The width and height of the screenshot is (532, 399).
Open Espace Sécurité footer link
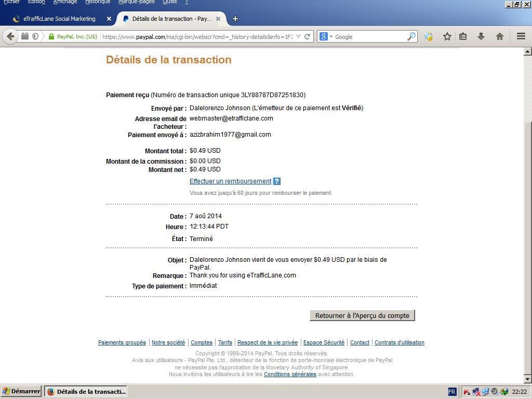pos(324,342)
